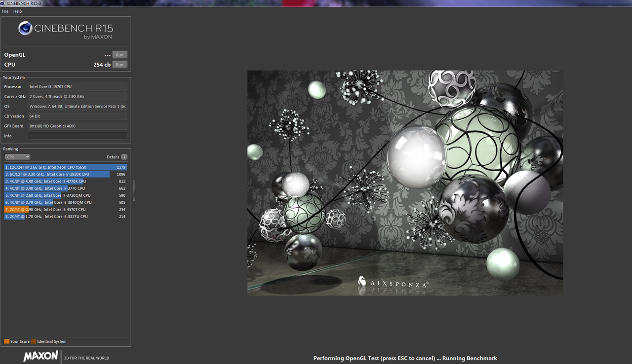Click the score 1279 in ranking
Image resolution: width=632 pixels, height=364 pixels.
(x=121, y=167)
